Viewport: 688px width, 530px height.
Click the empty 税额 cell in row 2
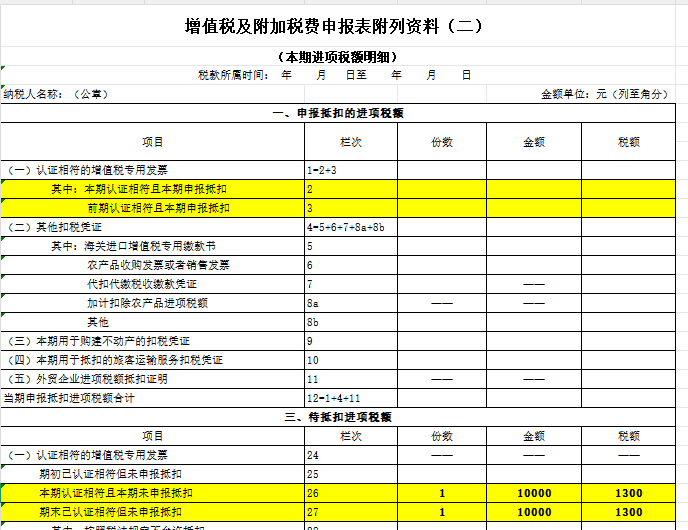pyautogui.click(x=628, y=189)
